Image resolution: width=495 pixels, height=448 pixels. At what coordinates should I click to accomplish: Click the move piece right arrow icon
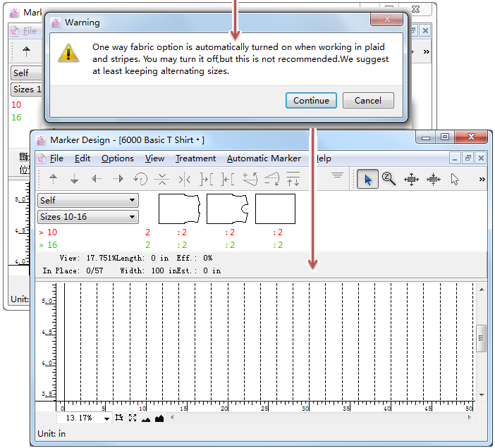point(118,179)
